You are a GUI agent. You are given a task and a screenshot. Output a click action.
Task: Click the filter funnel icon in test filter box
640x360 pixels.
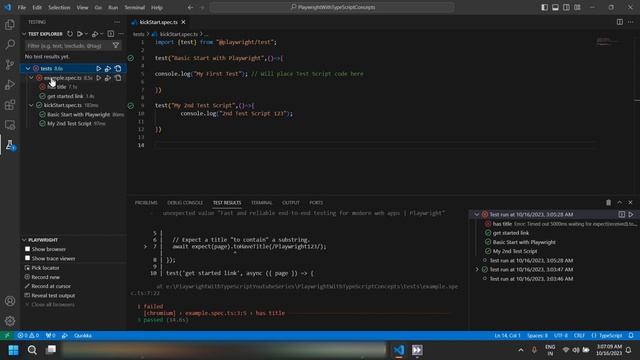pos(116,46)
